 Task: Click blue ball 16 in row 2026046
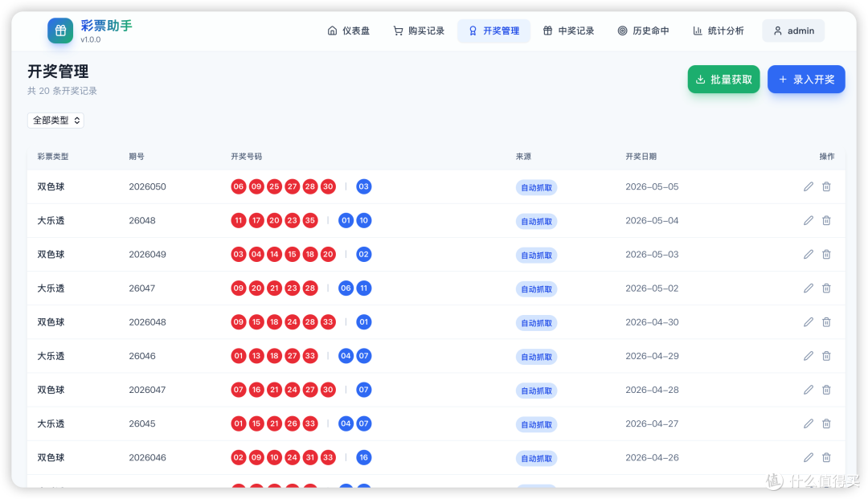[x=364, y=457]
